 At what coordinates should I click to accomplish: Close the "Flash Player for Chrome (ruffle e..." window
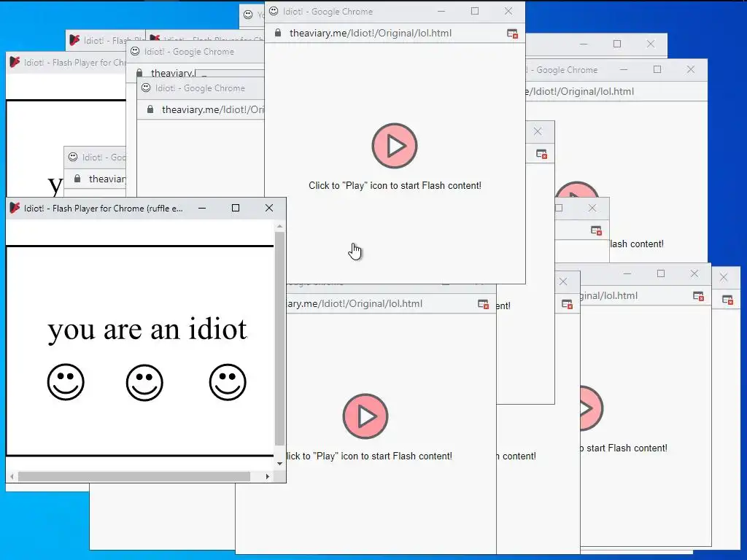[269, 208]
